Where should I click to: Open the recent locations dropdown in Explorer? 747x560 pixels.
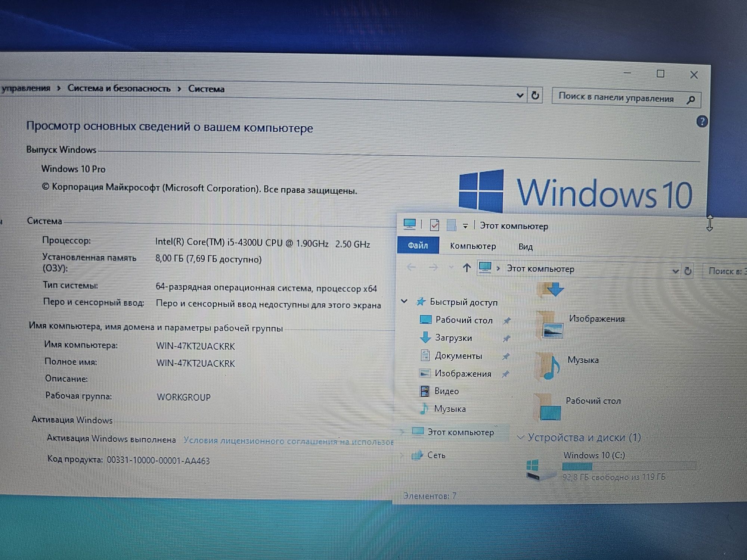tap(451, 267)
